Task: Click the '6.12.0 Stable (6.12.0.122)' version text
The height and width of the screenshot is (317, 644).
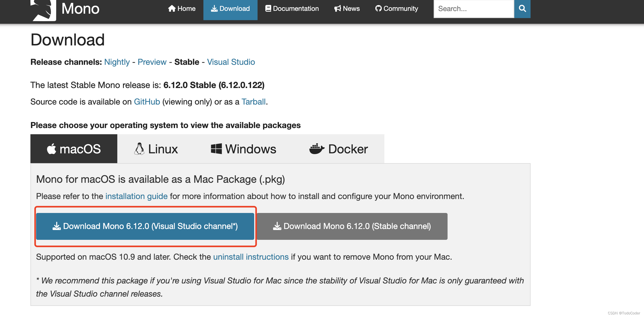Action: coord(214,85)
